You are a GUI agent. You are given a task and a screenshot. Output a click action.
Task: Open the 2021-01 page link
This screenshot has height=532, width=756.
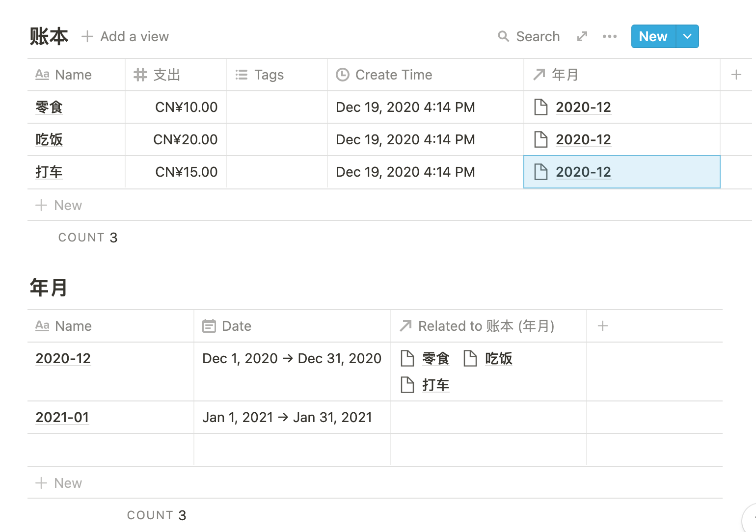pos(62,417)
